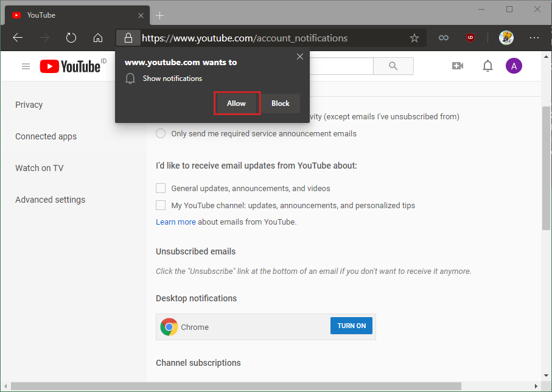Open Privacy settings in the sidebar

(29, 105)
